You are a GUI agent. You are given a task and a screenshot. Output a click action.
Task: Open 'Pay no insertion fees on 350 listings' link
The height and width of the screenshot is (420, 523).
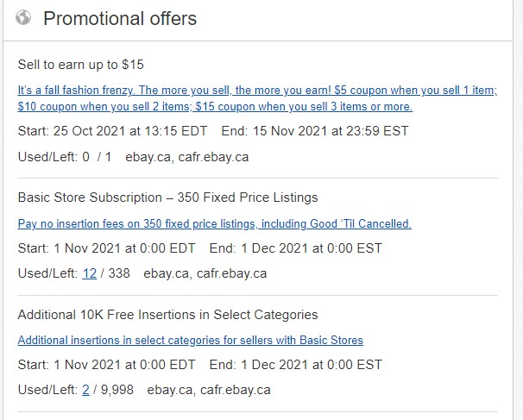[x=214, y=223]
